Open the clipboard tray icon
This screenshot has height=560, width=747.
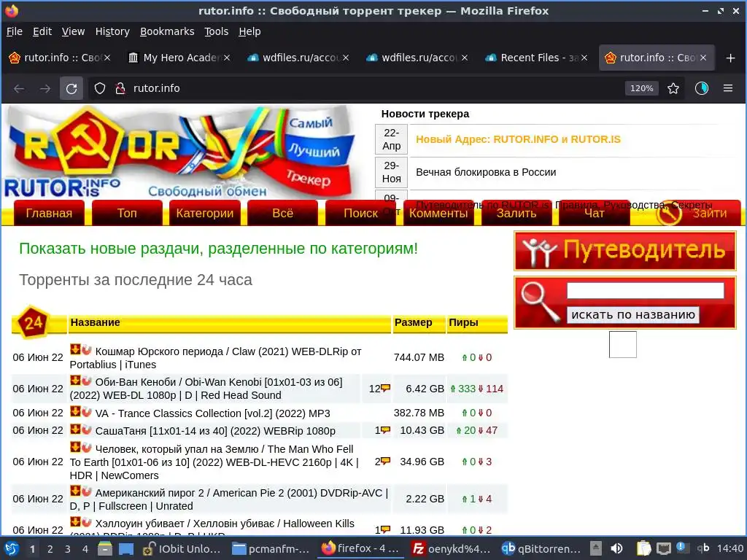pos(643,549)
